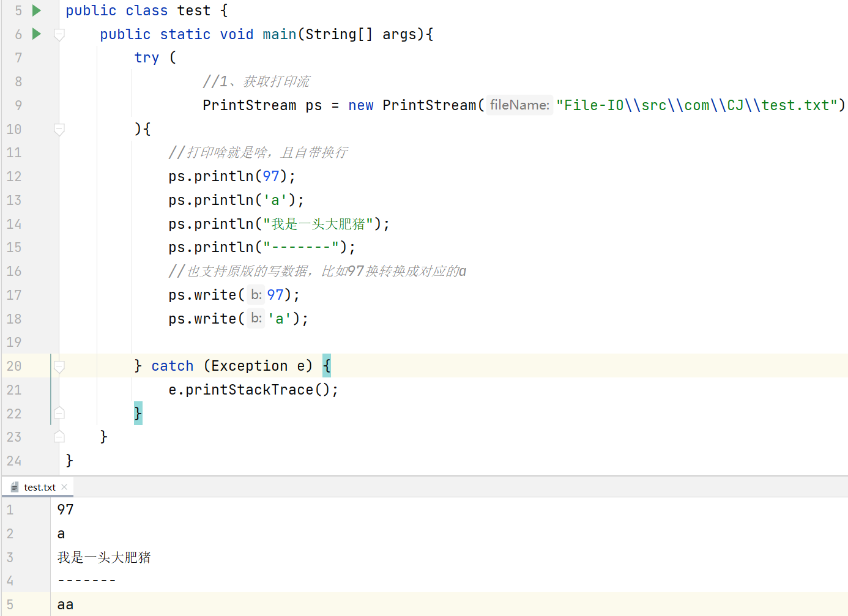Viewport: 848px width, 616px height.
Task: Click the b: hint before 'a' on line 18
Action: 256,319
